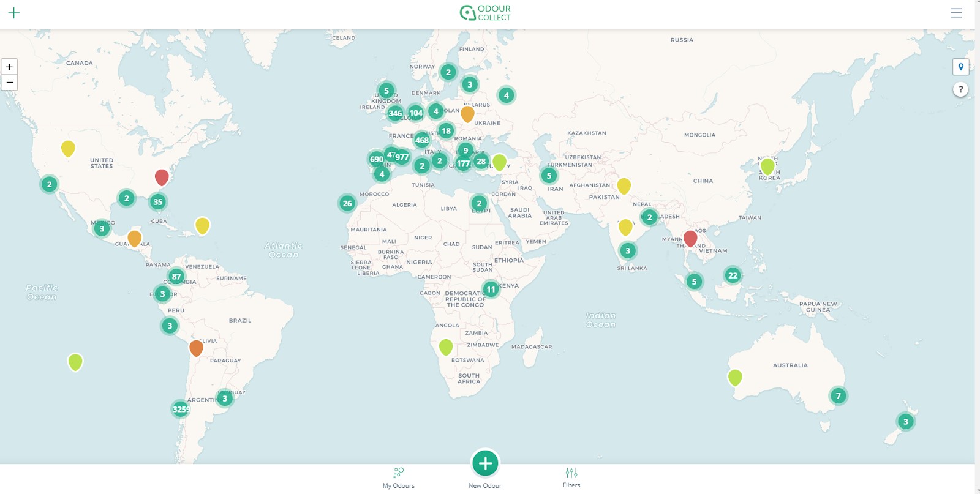The width and height of the screenshot is (980, 494).
Task: Open the 11 cluster near Kenya
Action: 491,290
